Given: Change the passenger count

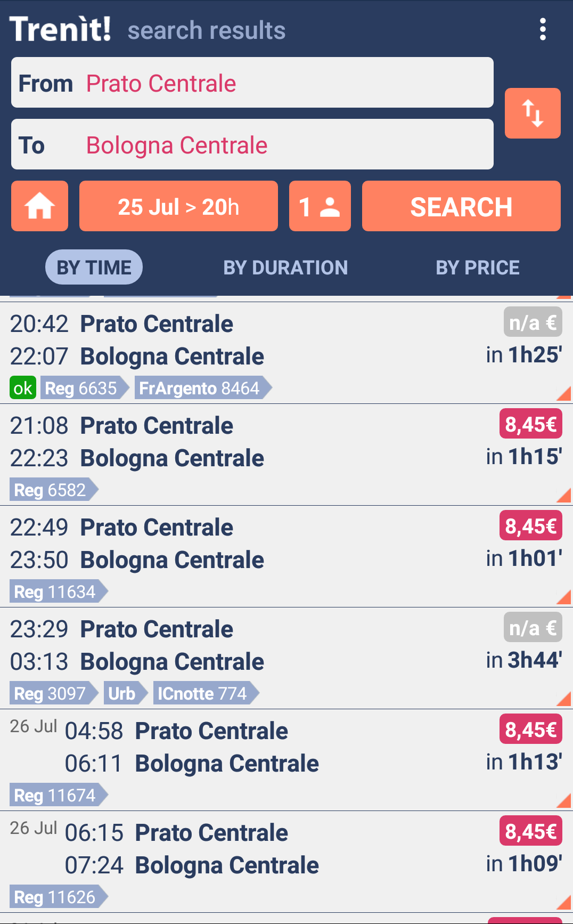Looking at the screenshot, I should (320, 206).
